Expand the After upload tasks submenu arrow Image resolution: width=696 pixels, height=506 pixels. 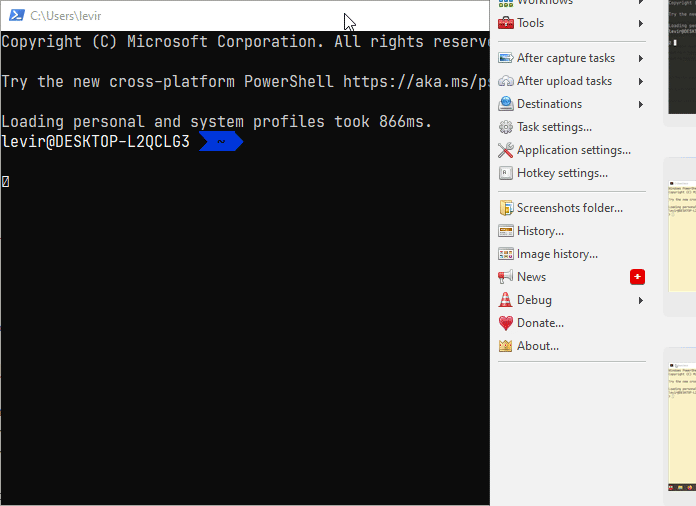click(x=641, y=81)
